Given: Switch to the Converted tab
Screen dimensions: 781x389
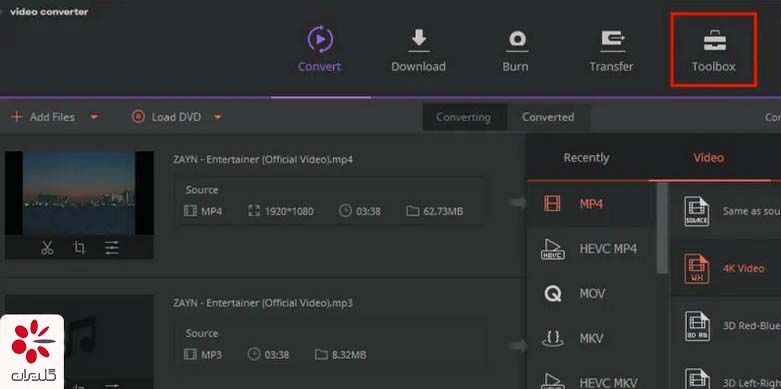Looking at the screenshot, I should pos(548,117).
